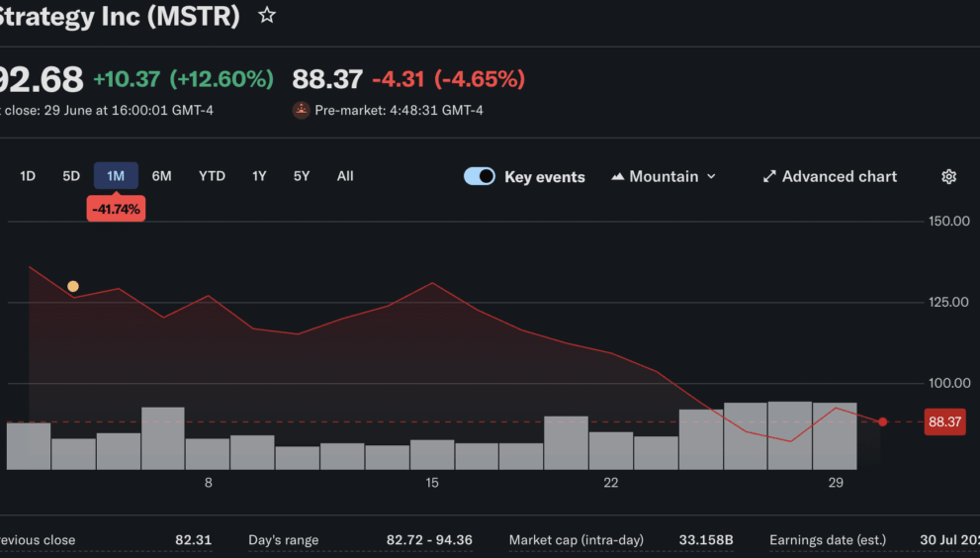Screen dimensions: 980x558
Task: Click the red current price dot
Action: coord(882,421)
